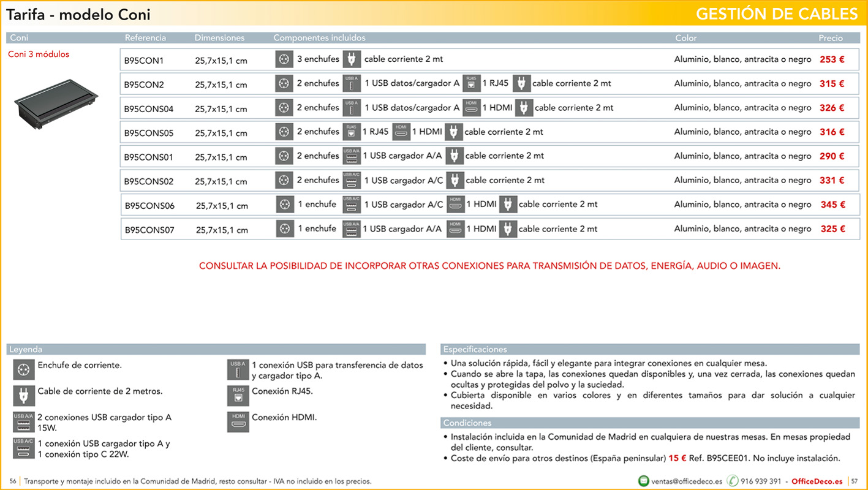Click the reference B95CONS07
868x490 pixels.
pyautogui.click(x=150, y=230)
